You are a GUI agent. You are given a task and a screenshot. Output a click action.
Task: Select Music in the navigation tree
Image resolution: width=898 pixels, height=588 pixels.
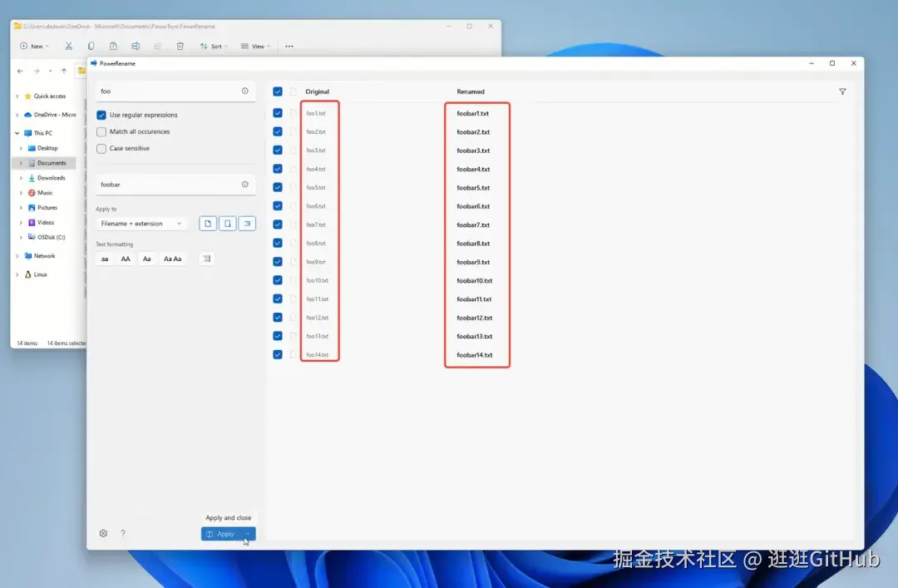[45, 193]
